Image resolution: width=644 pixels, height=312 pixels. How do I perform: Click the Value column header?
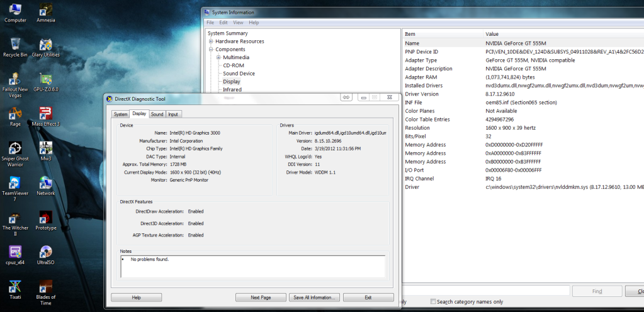click(563, 34)
